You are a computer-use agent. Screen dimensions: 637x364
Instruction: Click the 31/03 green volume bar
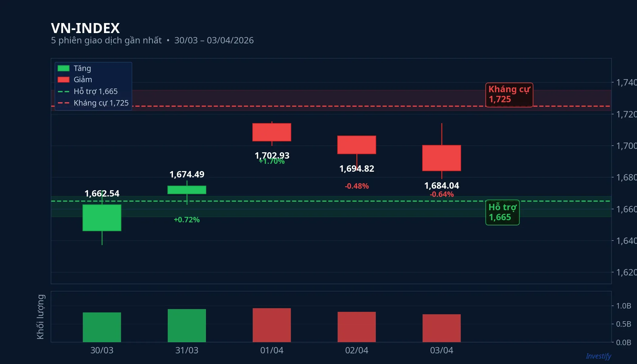(x=187, y=325)
